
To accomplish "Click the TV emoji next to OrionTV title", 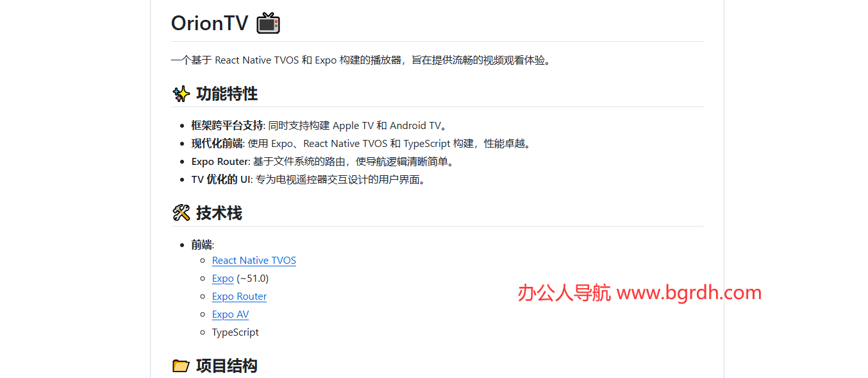I will 267,22.
